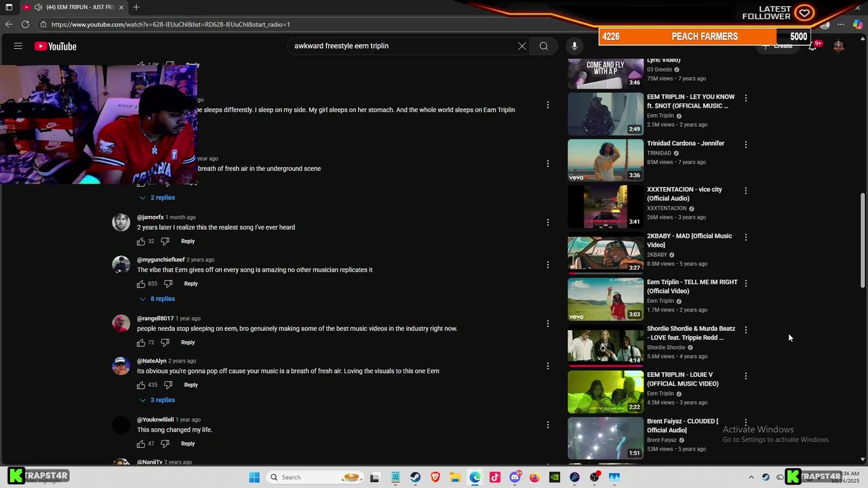Reload the page with the refresh icon
This screenshot has width=868, height=488.
point(25,24)
